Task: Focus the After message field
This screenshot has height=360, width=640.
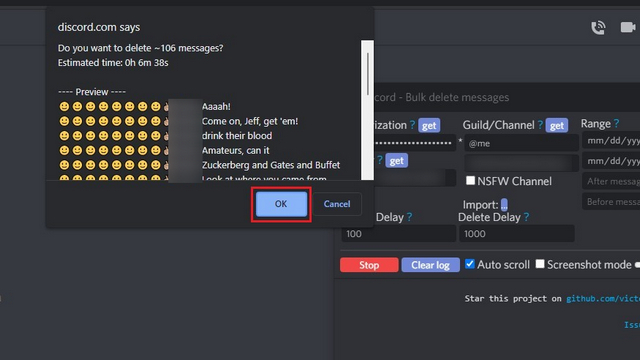Action: 611,181
